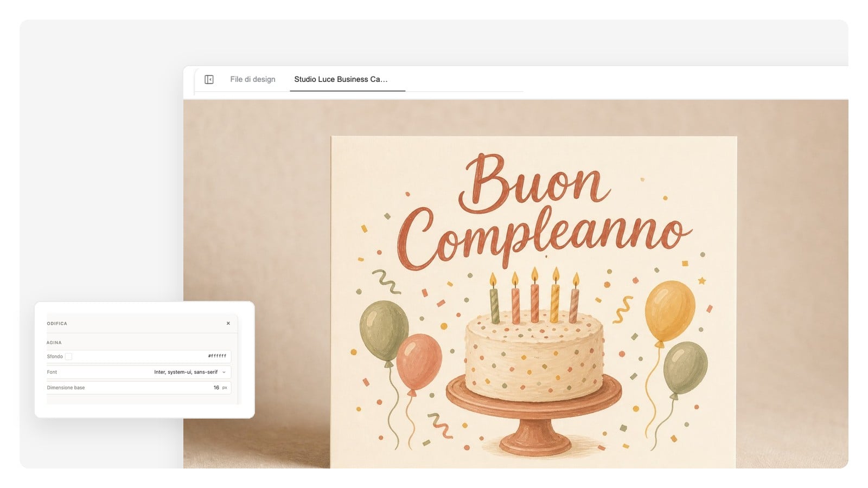Edit the #ffffff background hex value
Screen dimensions: 868x488
click(x=217, y=356)
